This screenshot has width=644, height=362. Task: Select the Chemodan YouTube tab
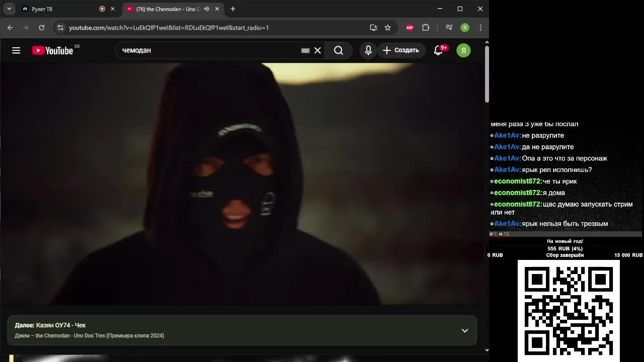coord(172,9)
